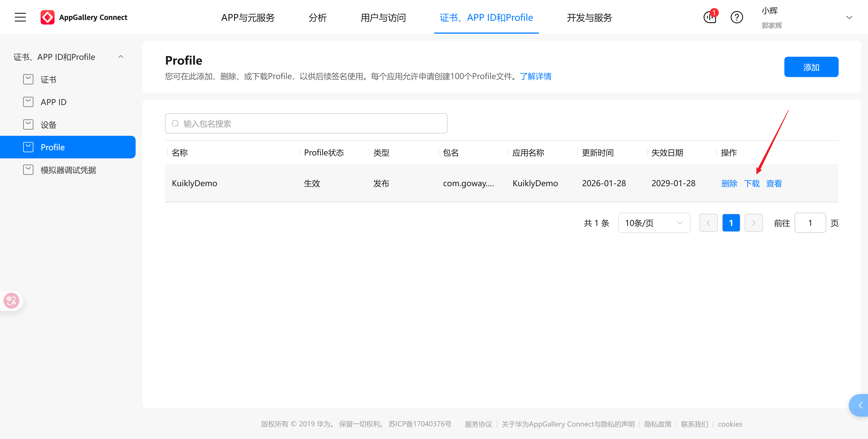
Task: Click the 添加 button to add a Profile
Action: click(811, 67)
